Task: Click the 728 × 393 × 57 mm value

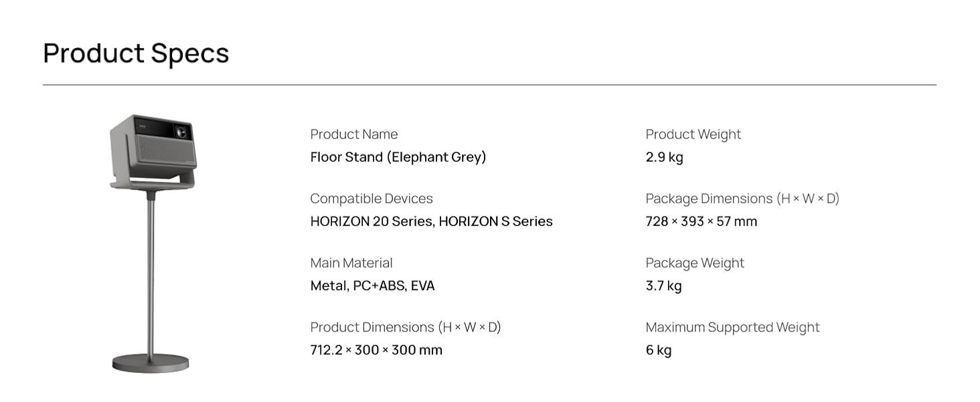Action: (x=701, y=221)
